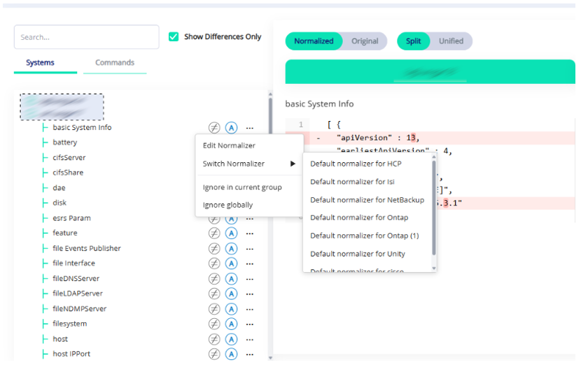
Task: Click A icon for filesystem
Action: [x=232, y=324]
